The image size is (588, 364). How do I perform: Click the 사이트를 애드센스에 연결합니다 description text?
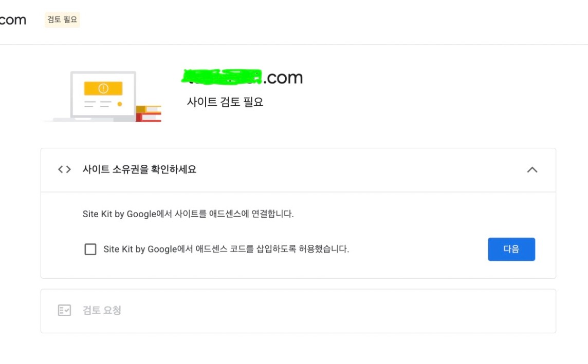[x=188, y=214]
